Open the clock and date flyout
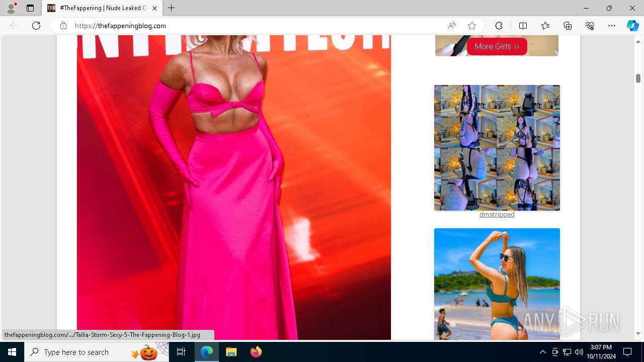Screen dimensions: 644x362 (601, 352)
